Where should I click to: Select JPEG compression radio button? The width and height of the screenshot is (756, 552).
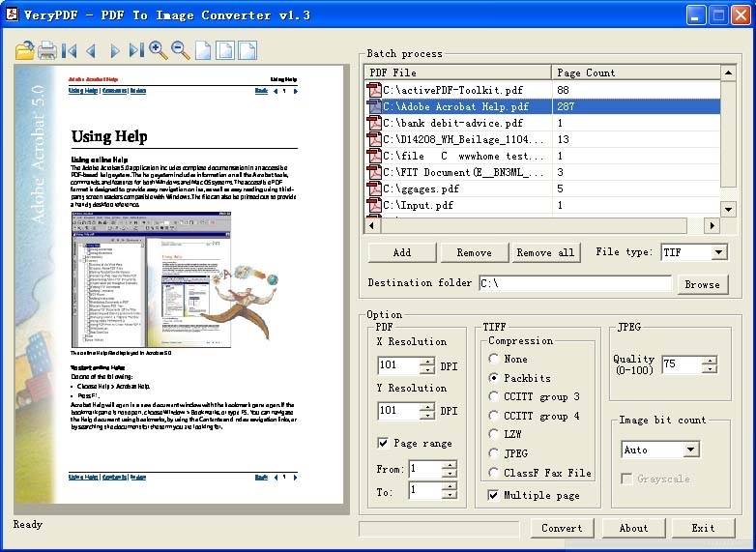493,453
